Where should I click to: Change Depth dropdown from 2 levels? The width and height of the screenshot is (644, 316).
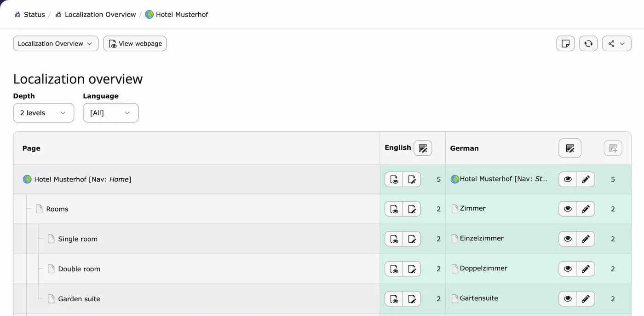[x=44, y=113]
